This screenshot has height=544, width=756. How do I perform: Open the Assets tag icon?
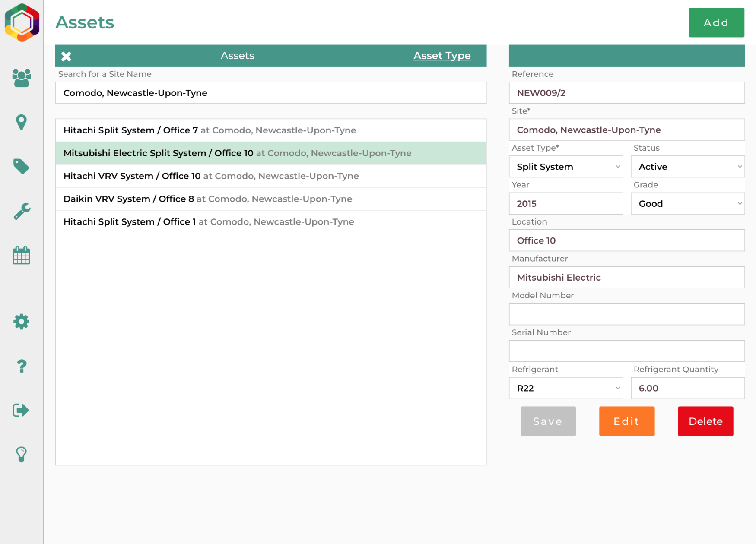pyautogui.click(x=22, y=167)
